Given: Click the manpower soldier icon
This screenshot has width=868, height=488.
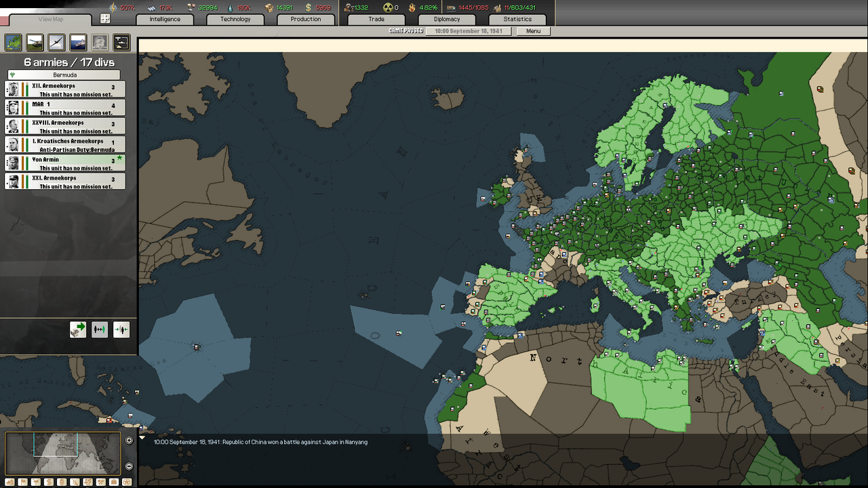Looking at the screenshot, I should tap(348, 7).
